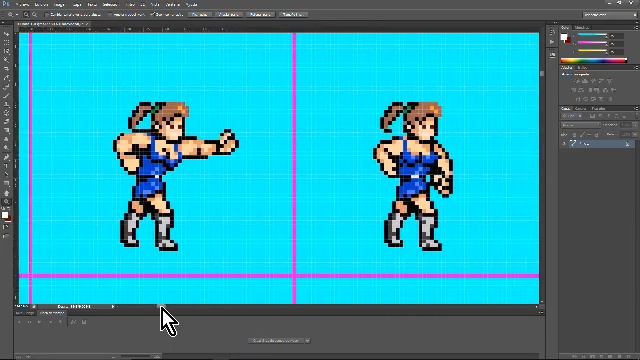Screen dimensions: 640x360
Task: Open the status bar info arrow menu
Action: [113, 307]
